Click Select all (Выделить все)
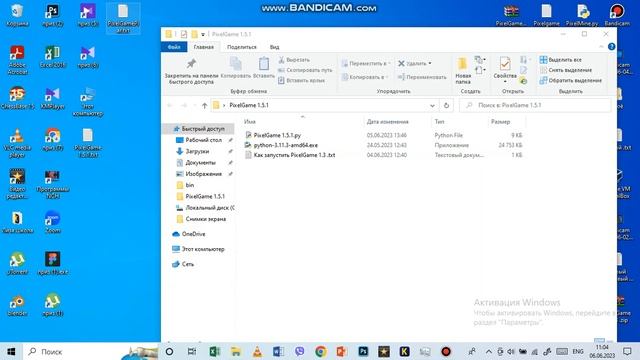 560,60
